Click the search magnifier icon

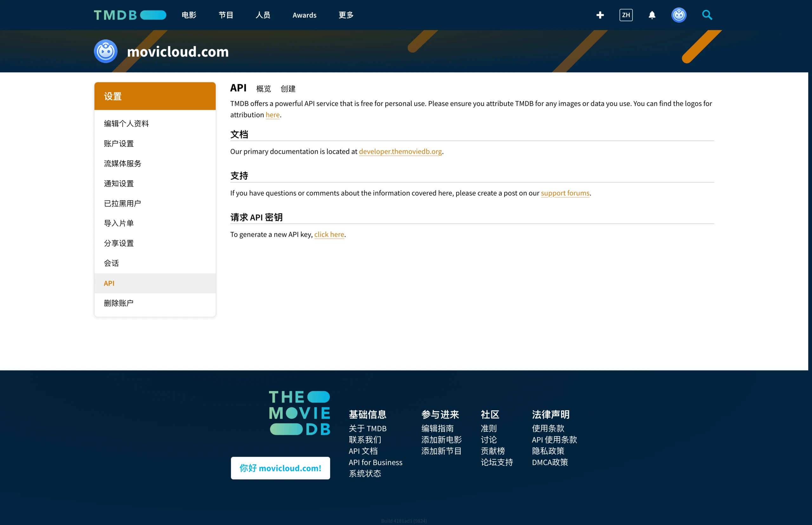tap(707, 15)
